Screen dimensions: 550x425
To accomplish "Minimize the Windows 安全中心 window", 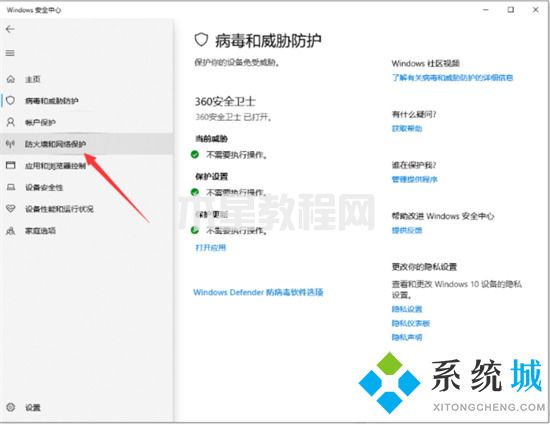I will (486, 10).
